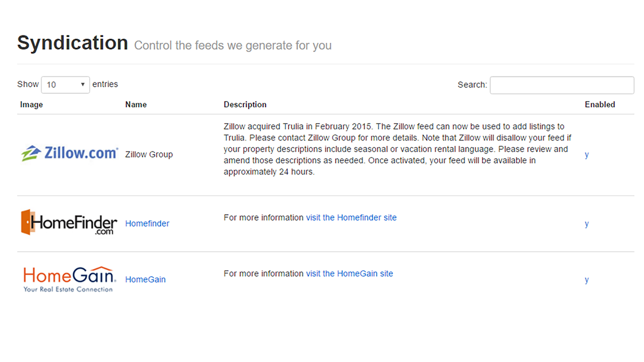This screenshot has width=644, height=362.
Task: Click the HomeGain logo image
Action: coord(69,279)
